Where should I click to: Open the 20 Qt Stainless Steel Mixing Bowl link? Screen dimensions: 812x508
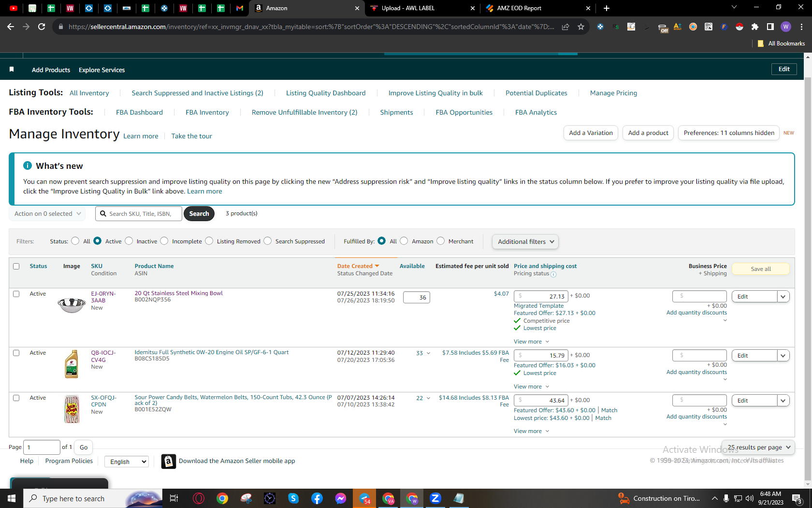point(179,293)
